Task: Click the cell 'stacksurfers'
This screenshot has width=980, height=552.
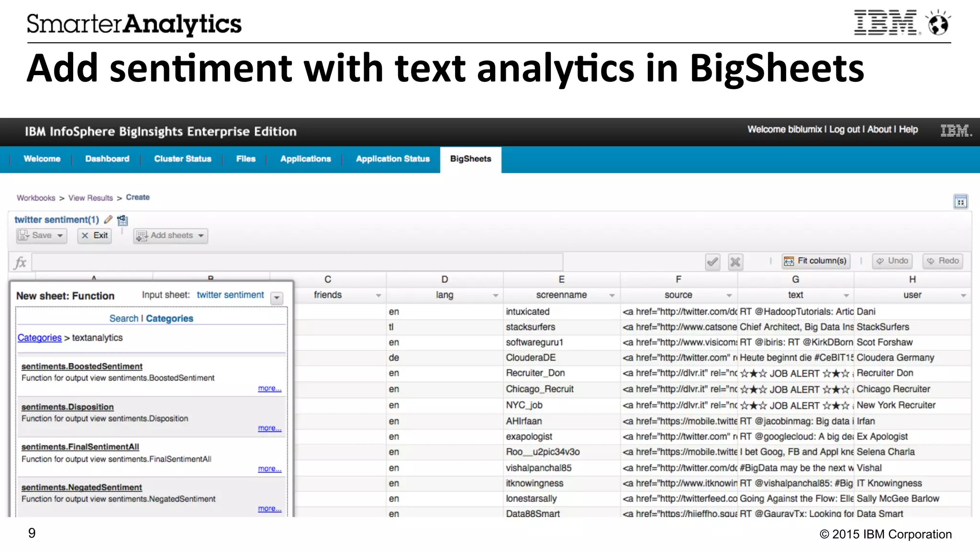Action: 561,327
